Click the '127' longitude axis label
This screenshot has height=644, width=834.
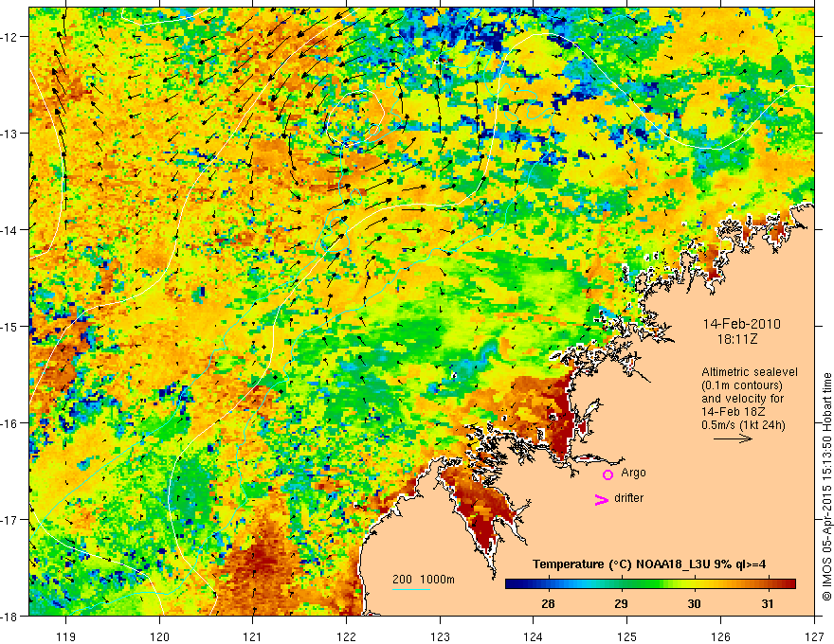click(814, 636)
